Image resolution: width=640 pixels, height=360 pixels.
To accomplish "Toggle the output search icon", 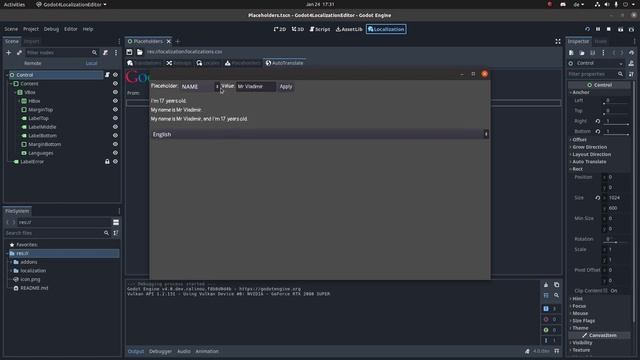I will (557, 295).
